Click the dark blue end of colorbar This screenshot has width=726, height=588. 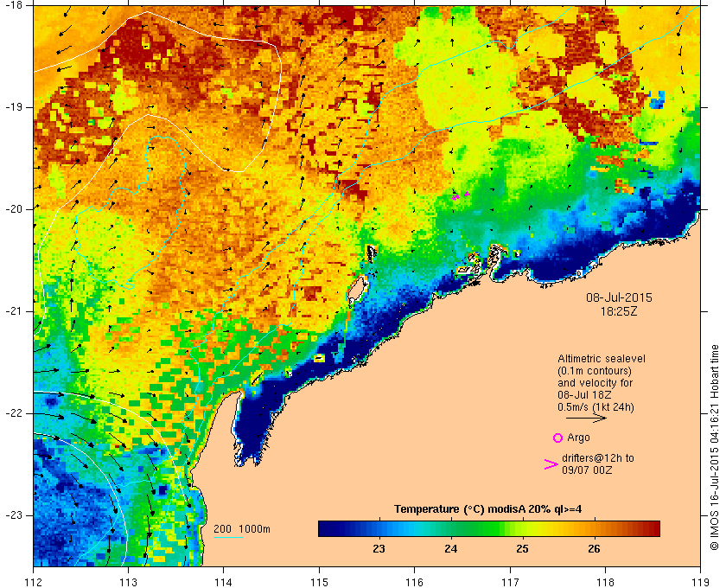click(x=328, y=528)
